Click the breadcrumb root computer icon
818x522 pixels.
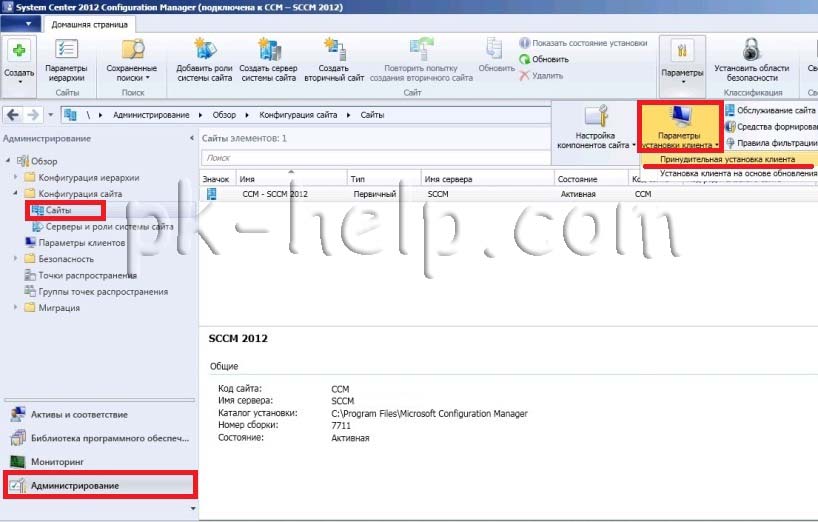click(70, 115)
